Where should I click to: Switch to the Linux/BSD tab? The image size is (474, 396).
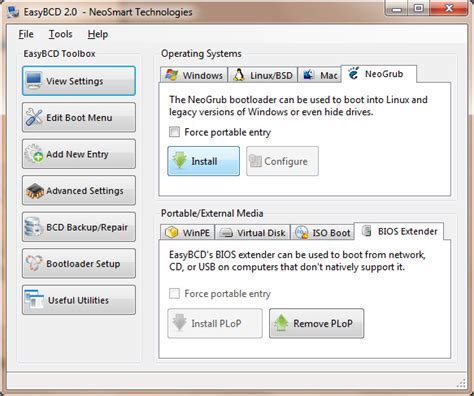point(263,75)
